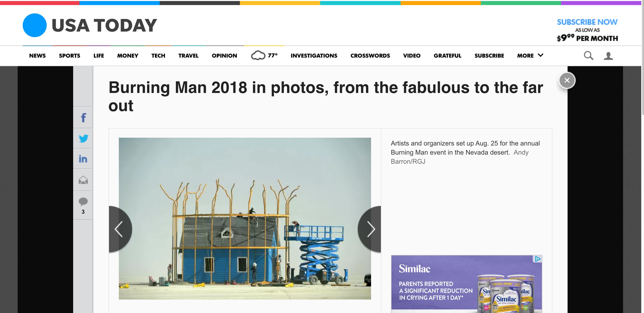Click the AdChoices icon on Similac ad
644x313 pixels.
(538, 259)
